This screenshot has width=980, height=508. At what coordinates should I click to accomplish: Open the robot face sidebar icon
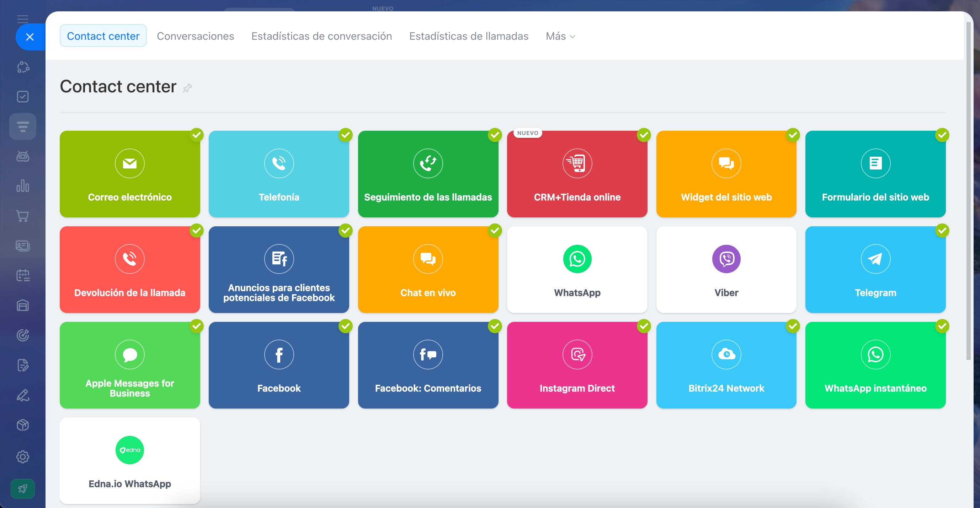tap(23, 156)
